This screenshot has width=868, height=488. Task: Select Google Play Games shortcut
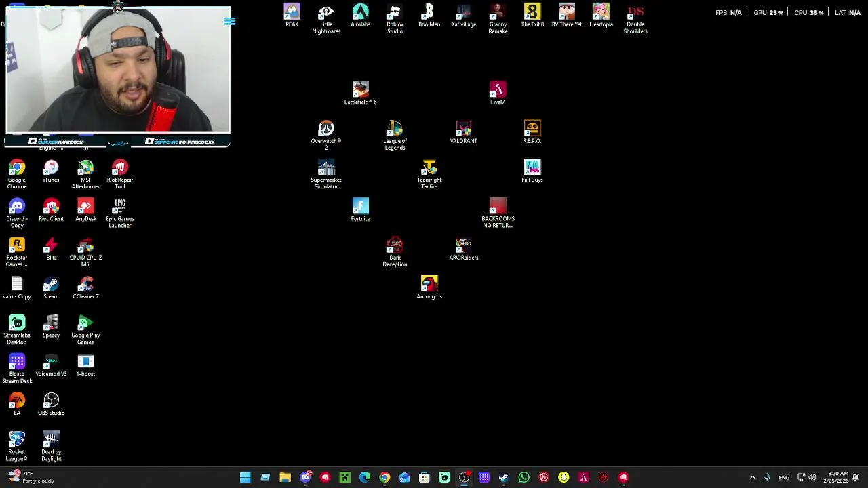(x=85, y=329)
